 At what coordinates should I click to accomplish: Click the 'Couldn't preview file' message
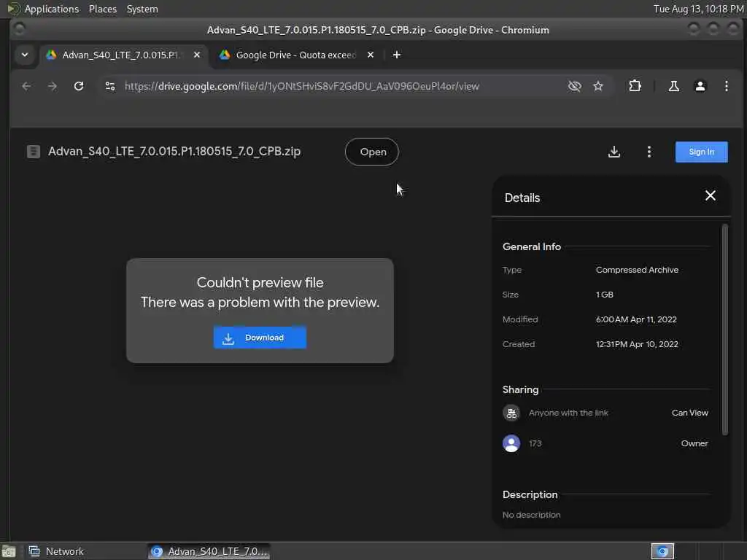coord(260,282)
